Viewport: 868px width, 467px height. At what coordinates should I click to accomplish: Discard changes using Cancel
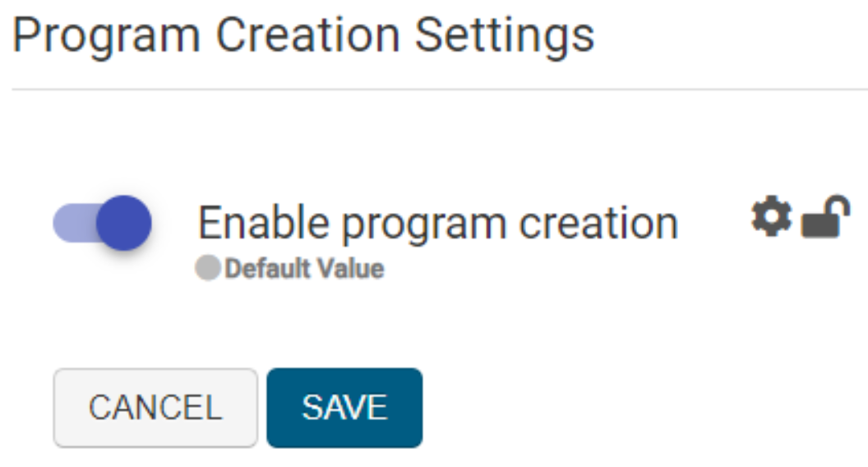tap(155, 408)
